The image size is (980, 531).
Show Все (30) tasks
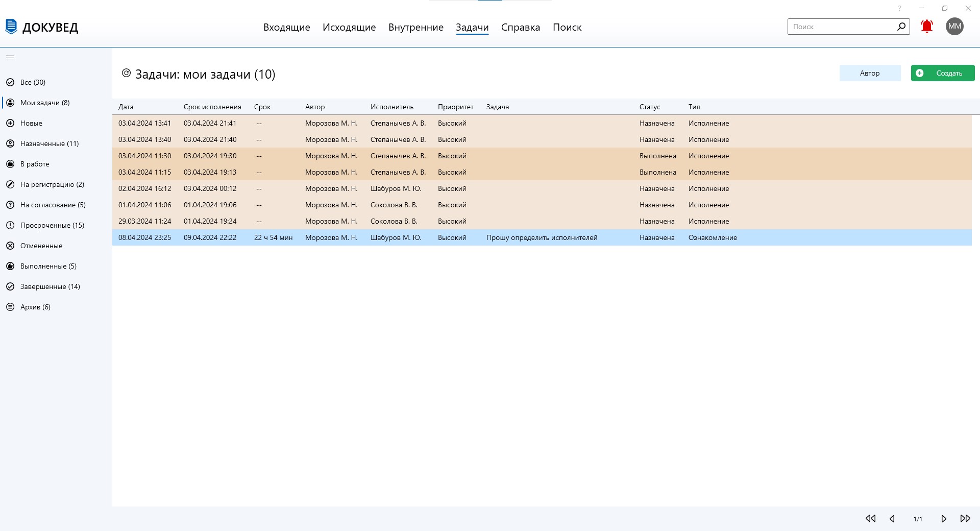(x=33, y=82)
